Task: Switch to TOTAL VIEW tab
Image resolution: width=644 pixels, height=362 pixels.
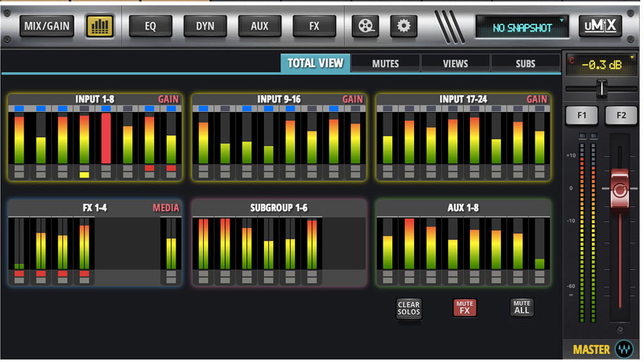Action: tap(315, 63)
